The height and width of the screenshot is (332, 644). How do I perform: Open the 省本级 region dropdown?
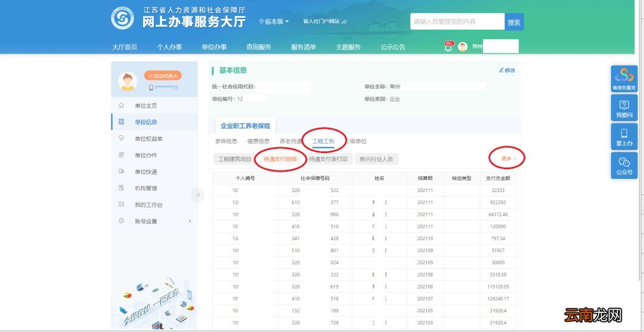[x=274, y=21]
